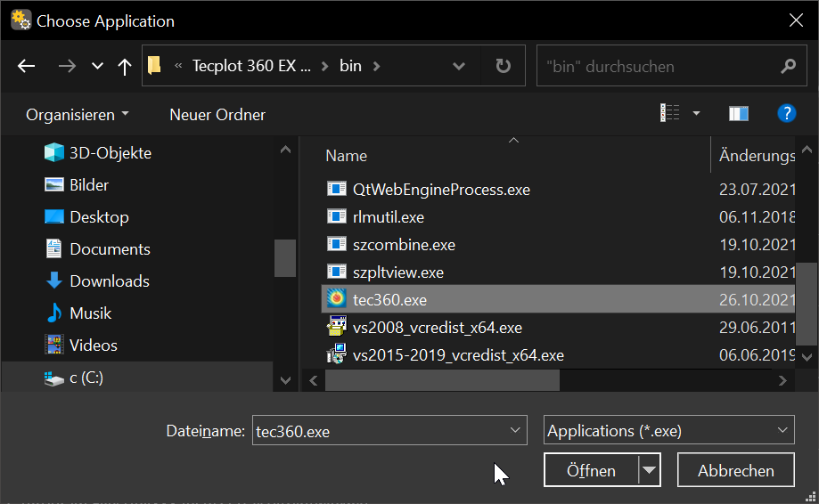Change the view layout icon
Screen dimensions: 819x504
(x=669, y=113)
